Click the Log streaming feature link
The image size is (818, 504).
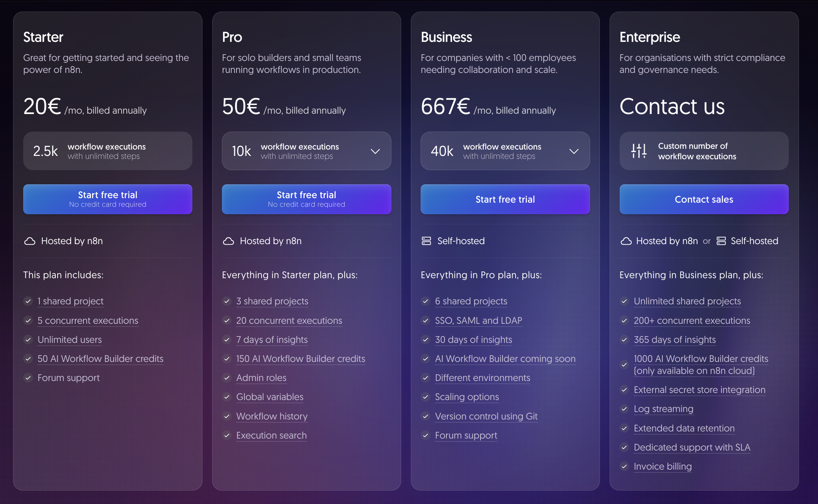click(663, 409)
